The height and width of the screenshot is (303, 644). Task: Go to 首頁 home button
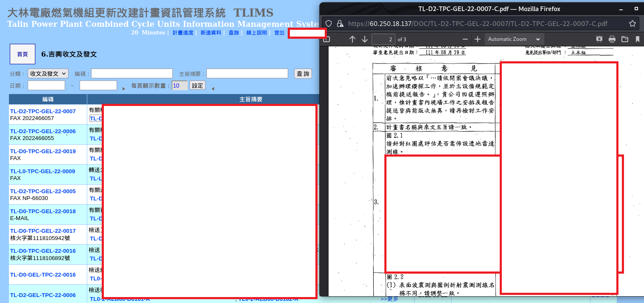23,54
